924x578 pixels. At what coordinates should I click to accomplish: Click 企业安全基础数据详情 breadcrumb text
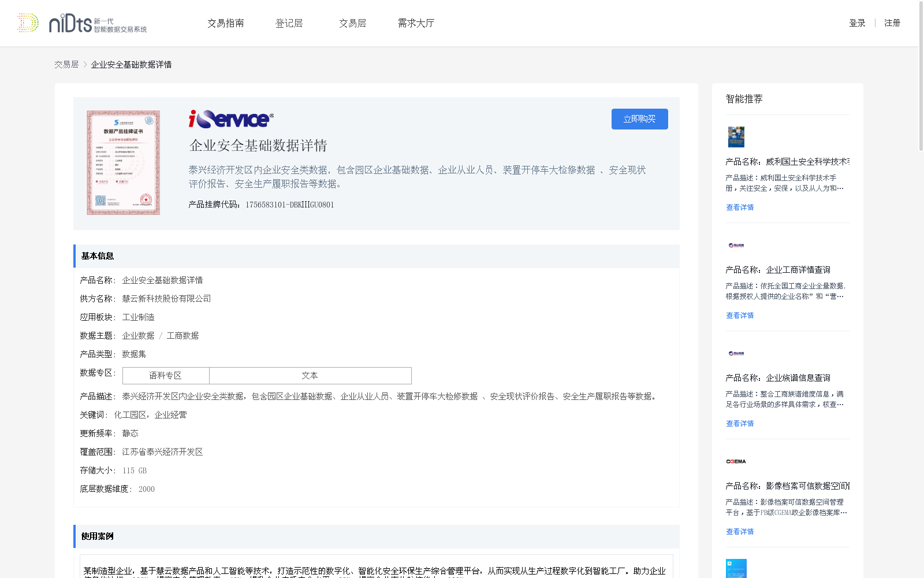pyautogui.click(x=131, y=65)
